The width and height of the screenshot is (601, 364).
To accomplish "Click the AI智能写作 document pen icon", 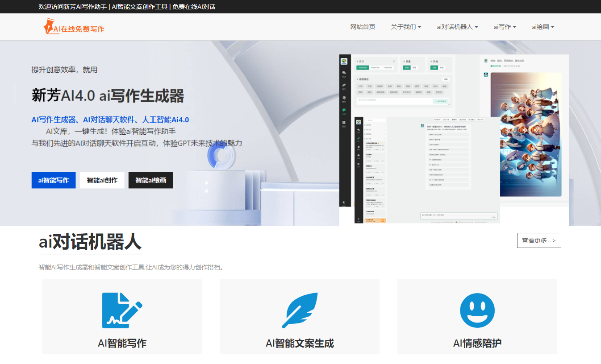I will point(122,310).
